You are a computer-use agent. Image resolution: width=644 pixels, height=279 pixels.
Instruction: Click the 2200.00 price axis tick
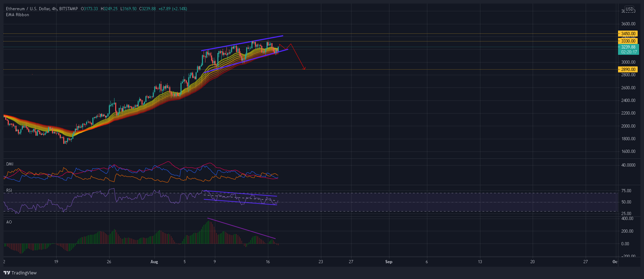(x=628, y=113)
